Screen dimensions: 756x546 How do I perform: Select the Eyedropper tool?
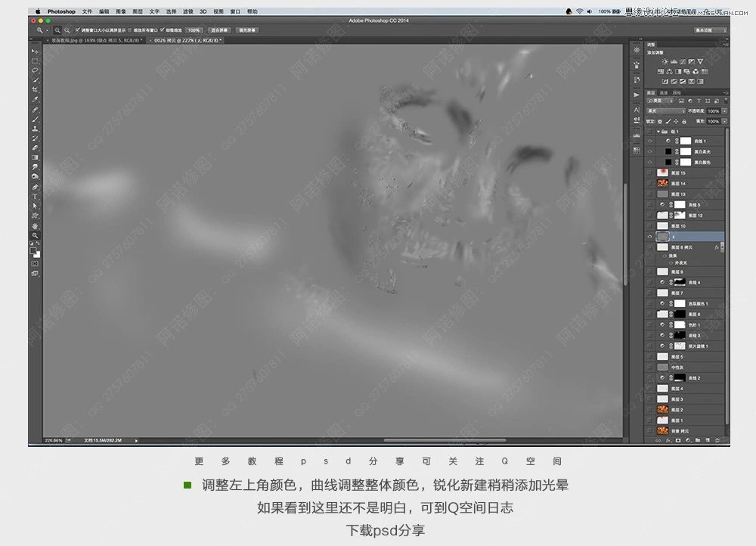tap(35, 99)
